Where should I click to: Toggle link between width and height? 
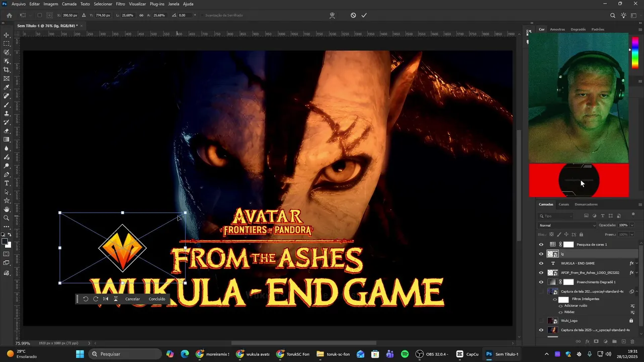click(x=141, y=15)
